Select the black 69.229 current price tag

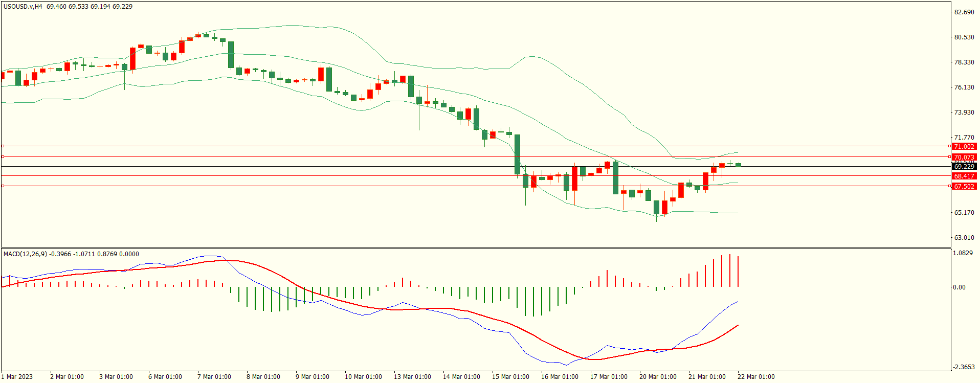click(x=964, y=166)
